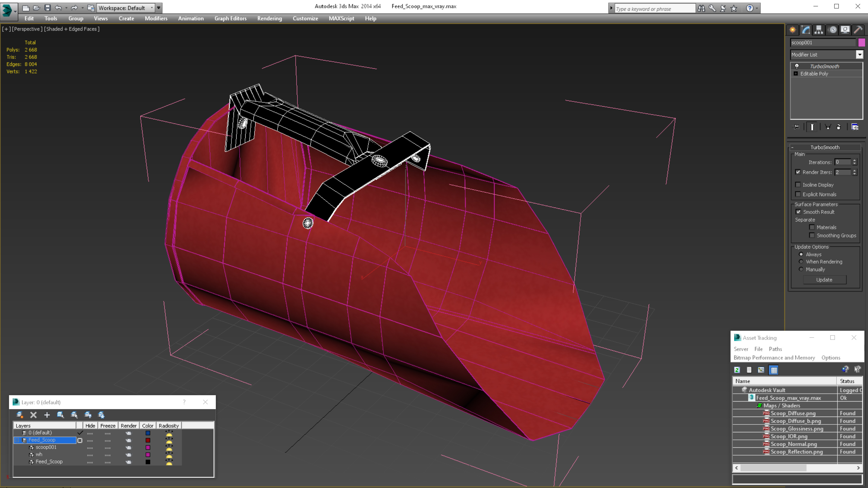Click the 0 (default) layer blue swatch
The image size is (868, 488).
[148, 433]
